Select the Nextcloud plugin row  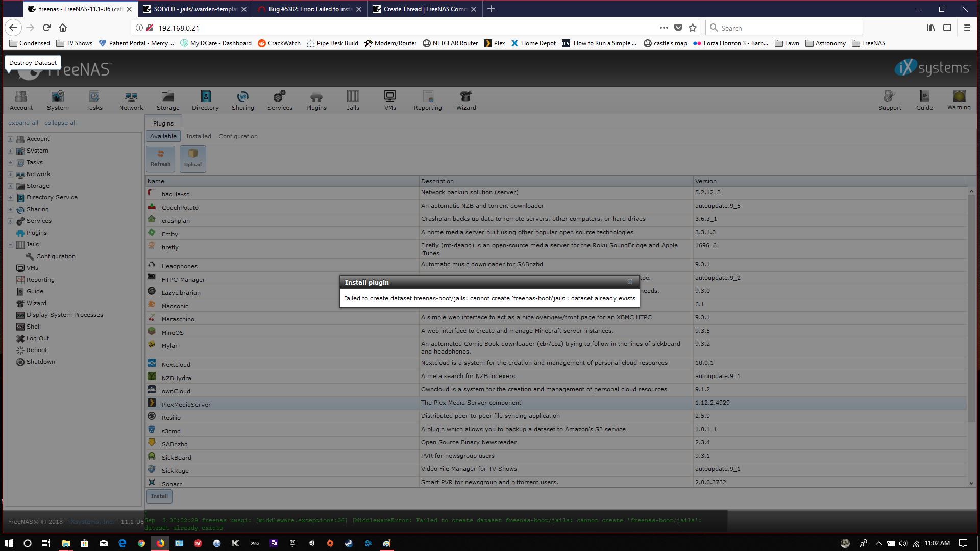pyautogui.click(x=556, y=363)
